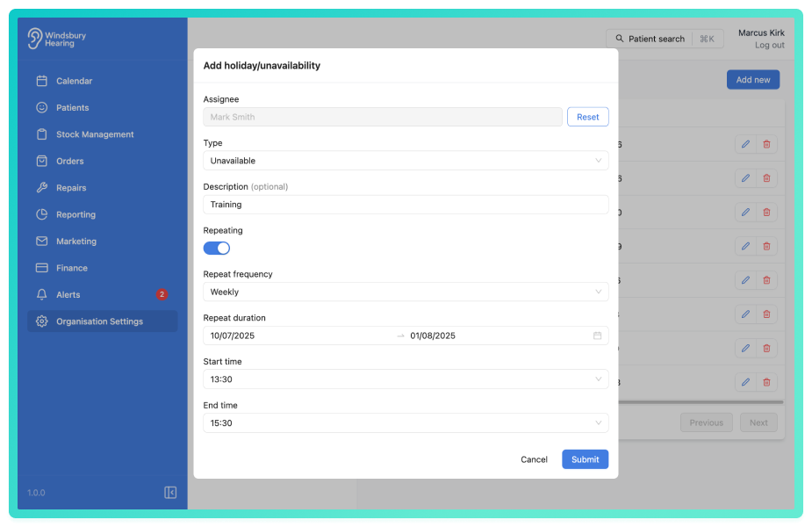Click the start date 10/07/2025
Image resolution: width=812 pixels, height=527 pixels.
[x=233, y=336]
